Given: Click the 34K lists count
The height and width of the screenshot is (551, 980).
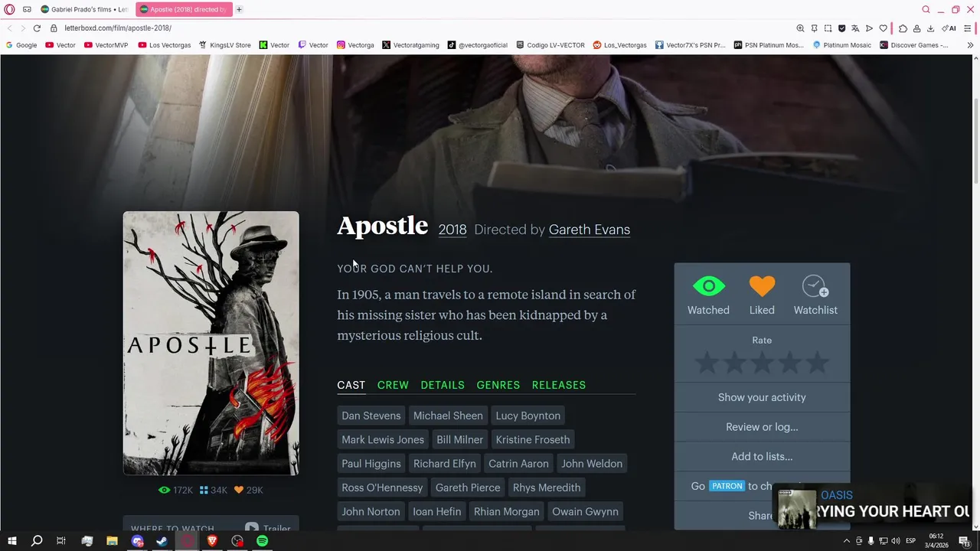Looking at the screenshot, I should [x=213, y=490].
